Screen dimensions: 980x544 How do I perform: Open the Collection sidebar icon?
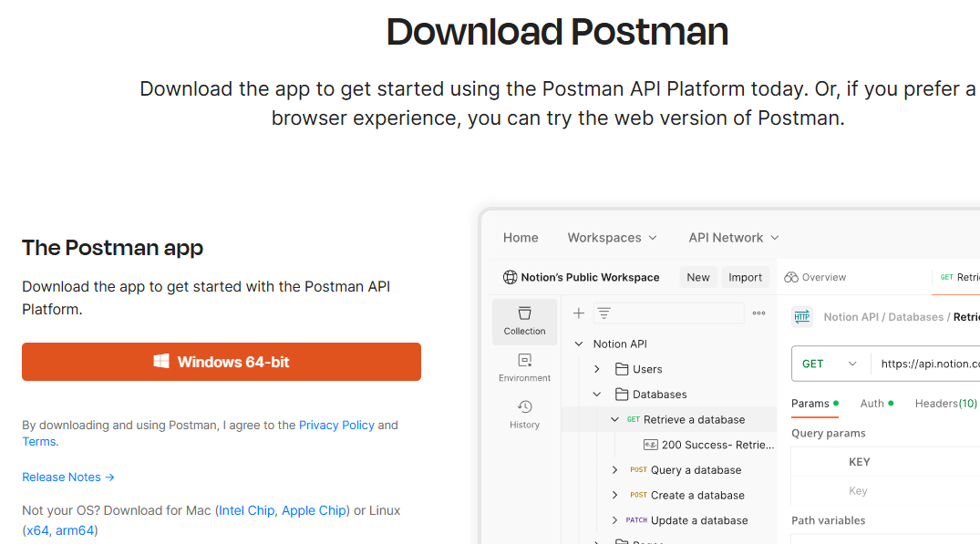coord(524,322)
